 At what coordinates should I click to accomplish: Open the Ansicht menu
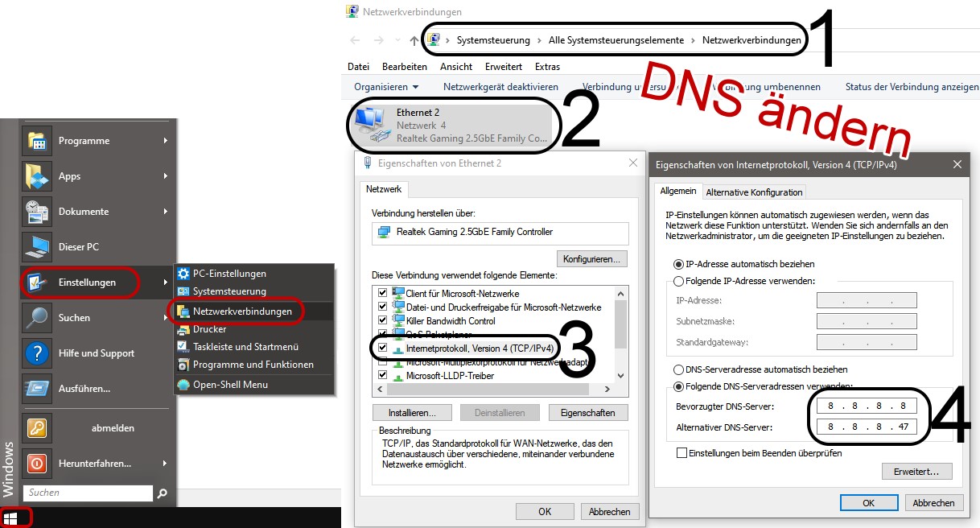pos(456,67)
